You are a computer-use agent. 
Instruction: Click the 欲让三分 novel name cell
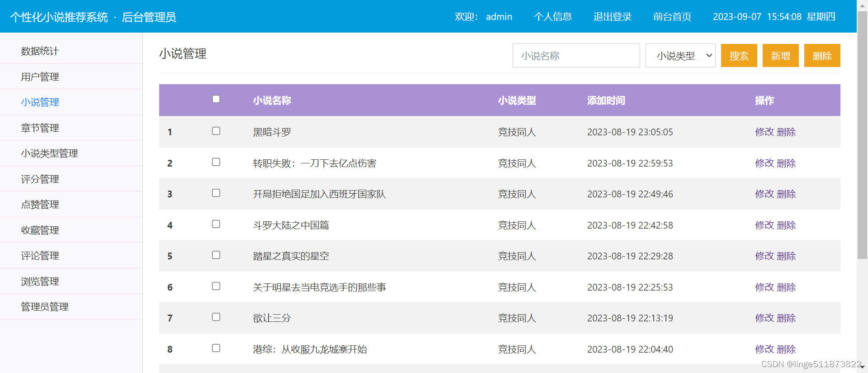click(272, 318)
